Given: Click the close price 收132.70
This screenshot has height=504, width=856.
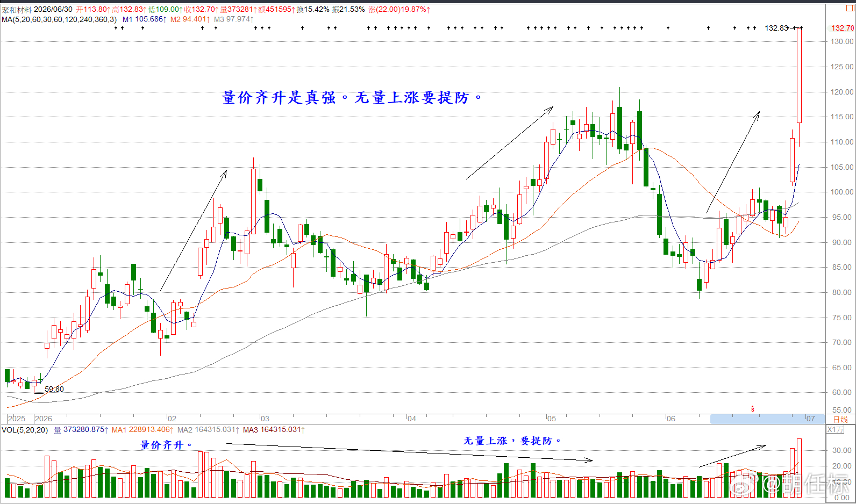Looking at the screenshot, I should [x=202, y=10].
